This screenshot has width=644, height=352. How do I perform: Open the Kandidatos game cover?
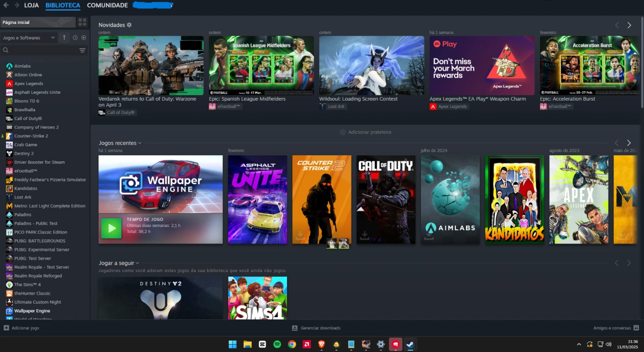(x=515, y=199)
